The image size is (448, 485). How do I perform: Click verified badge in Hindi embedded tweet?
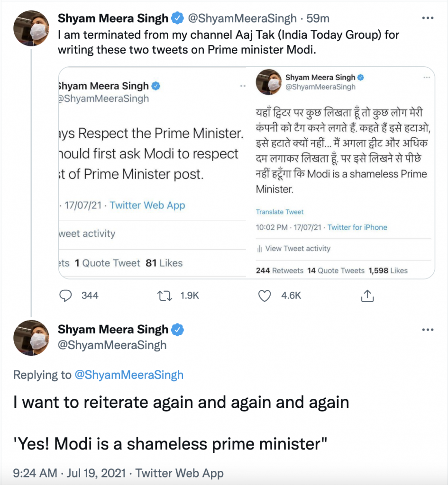click(x=360, y=77)
